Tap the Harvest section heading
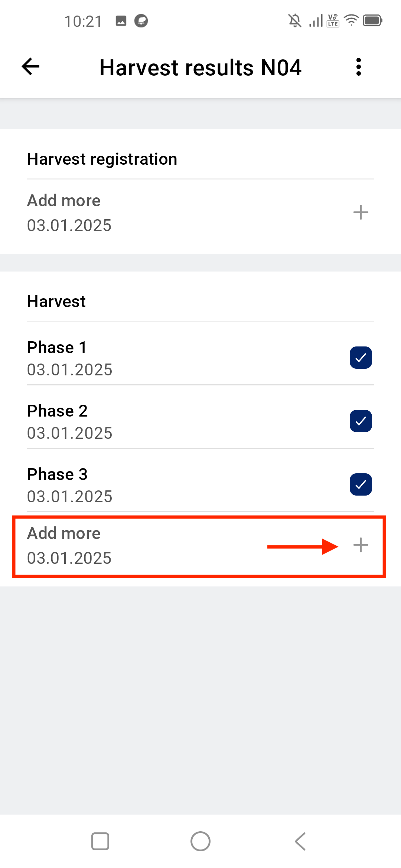This screenshot has height=868, width=401. click(56, 301)
